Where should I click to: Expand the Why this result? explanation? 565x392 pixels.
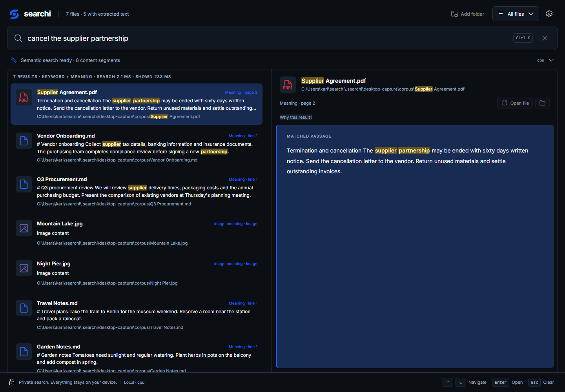coord(296,117)
